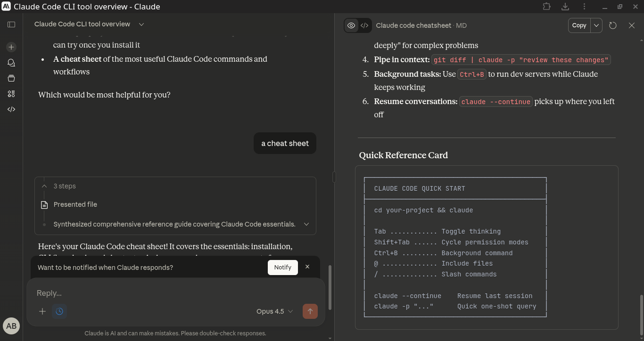Copy the Claude code cheatsheet

click(579, 25)
